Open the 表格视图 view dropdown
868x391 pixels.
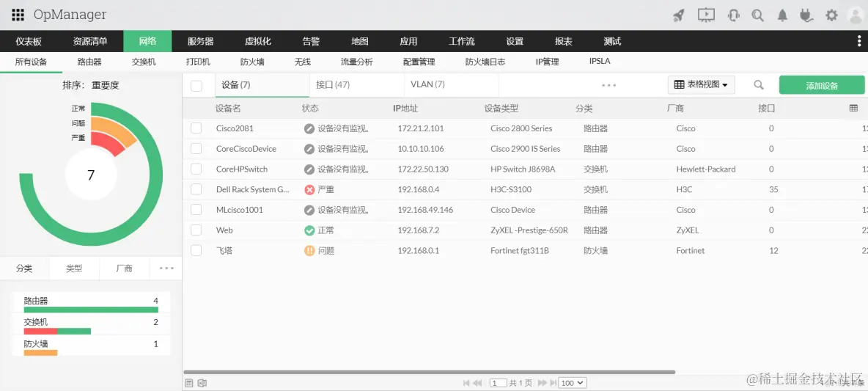click(x=702, y=85)
